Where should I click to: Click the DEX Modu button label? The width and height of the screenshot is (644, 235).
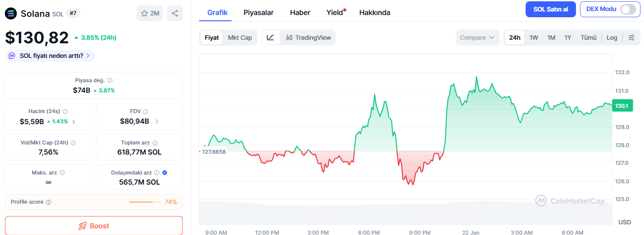point(601,9)
